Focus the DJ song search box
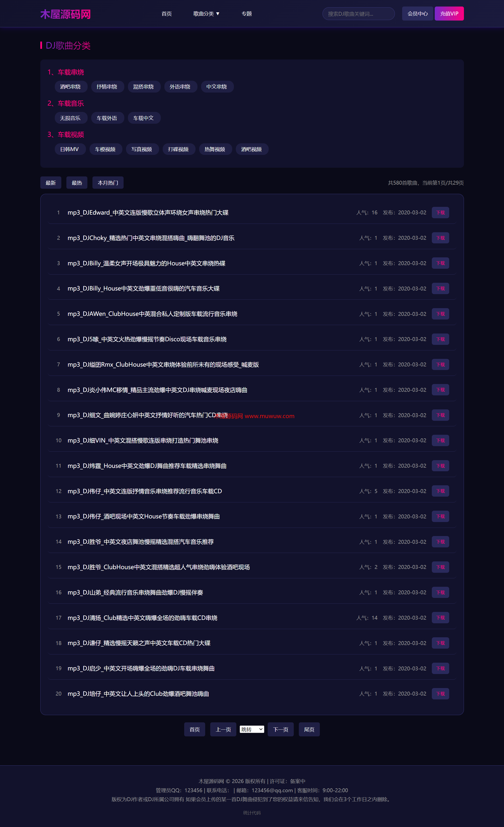Screen dimensions: 504x827 [x=358, y=14]
